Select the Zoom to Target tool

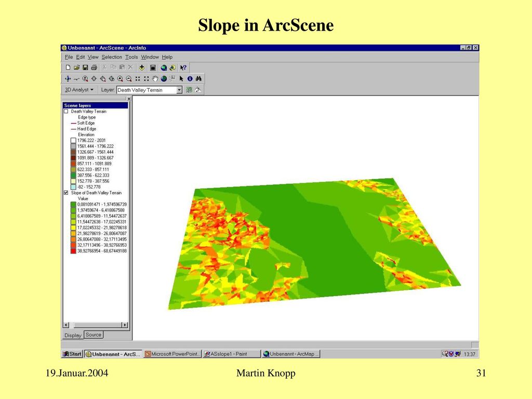tap(103, 79)
